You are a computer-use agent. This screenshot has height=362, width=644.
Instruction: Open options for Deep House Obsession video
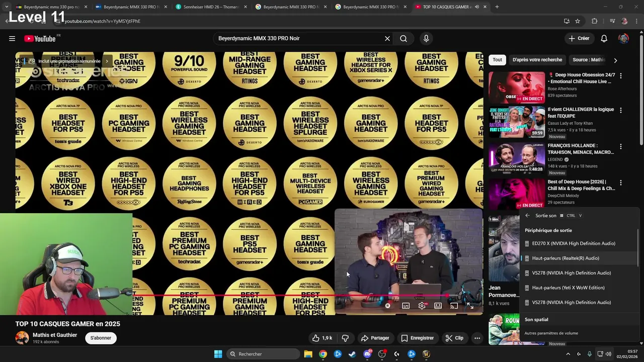[x=620, y=75]
